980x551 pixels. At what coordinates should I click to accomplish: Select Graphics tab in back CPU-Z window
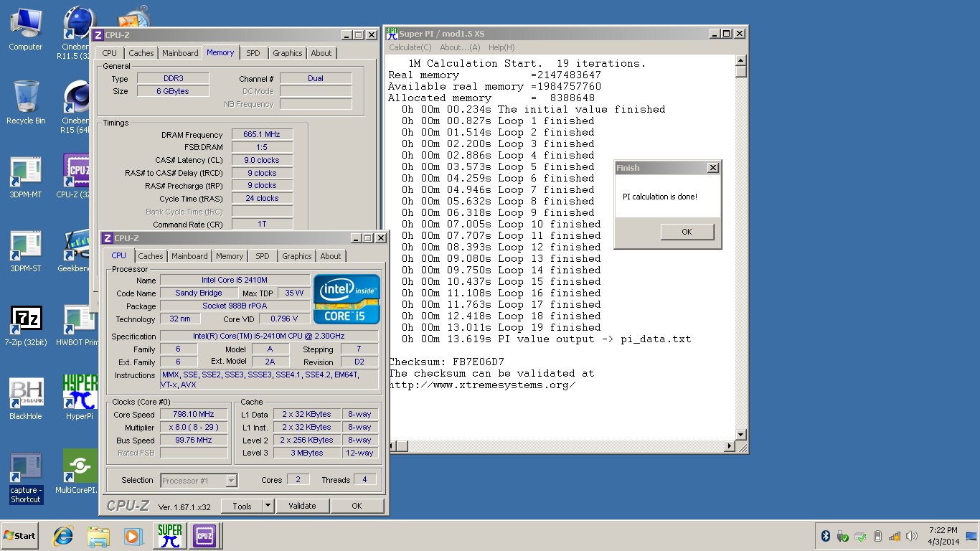tap(288, 53)
